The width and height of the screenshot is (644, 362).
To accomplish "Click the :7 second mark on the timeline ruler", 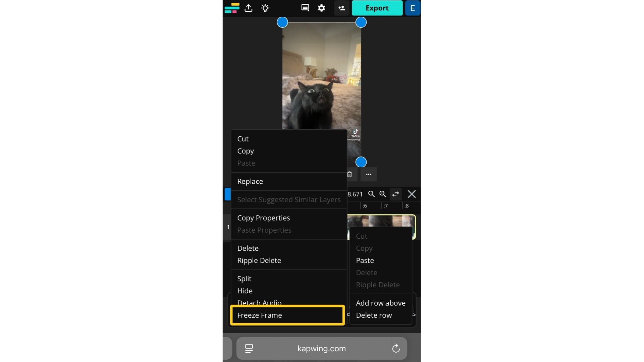I will [386, 206].
